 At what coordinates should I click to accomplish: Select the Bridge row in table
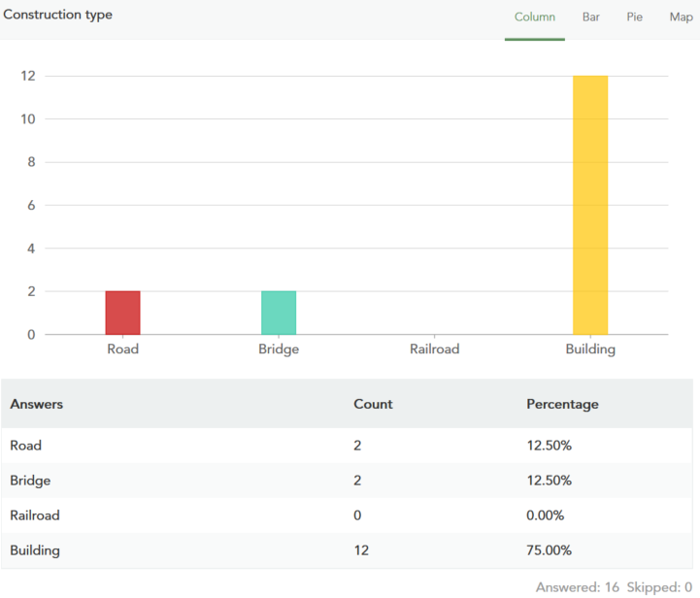click(30, 481)
